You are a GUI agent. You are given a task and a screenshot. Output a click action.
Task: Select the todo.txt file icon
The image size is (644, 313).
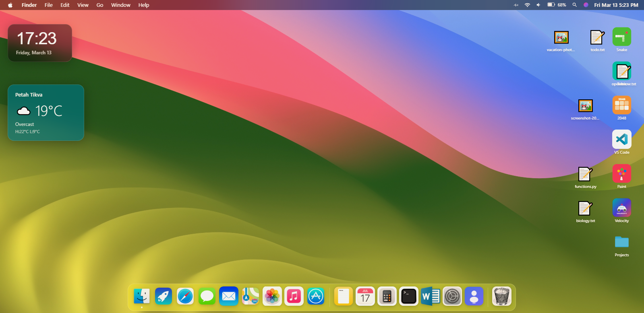pos(598,37)
